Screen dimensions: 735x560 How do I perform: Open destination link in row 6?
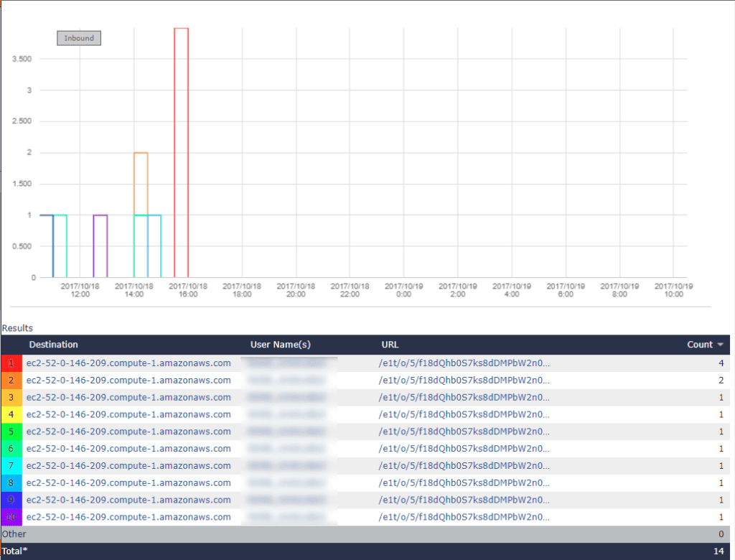[128, 449]
